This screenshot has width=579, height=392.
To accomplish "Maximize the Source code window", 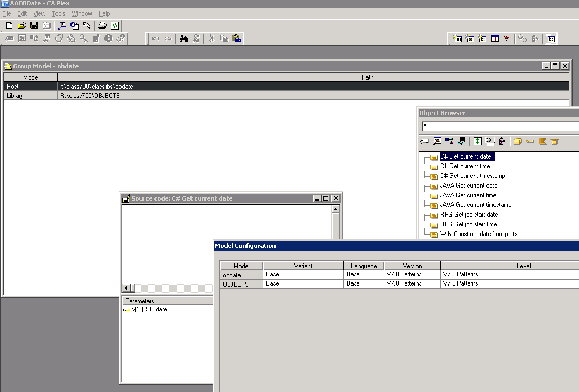I will point(326,198).
